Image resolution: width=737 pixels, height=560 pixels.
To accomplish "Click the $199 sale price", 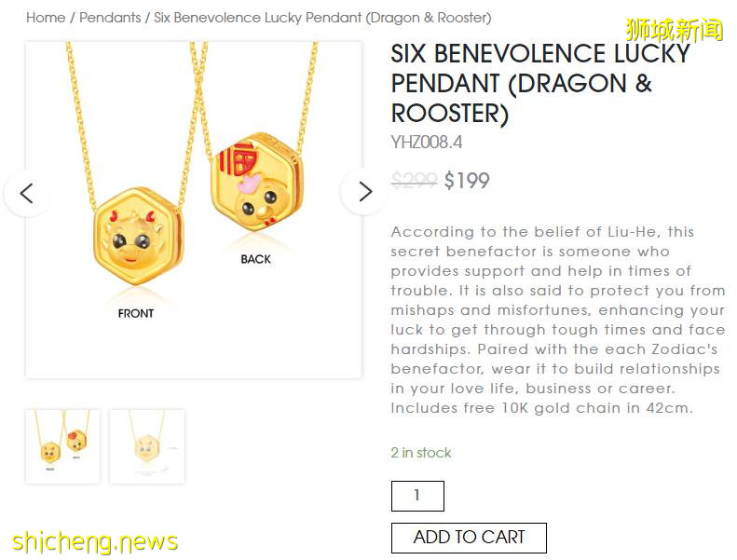I will (467, 181).
